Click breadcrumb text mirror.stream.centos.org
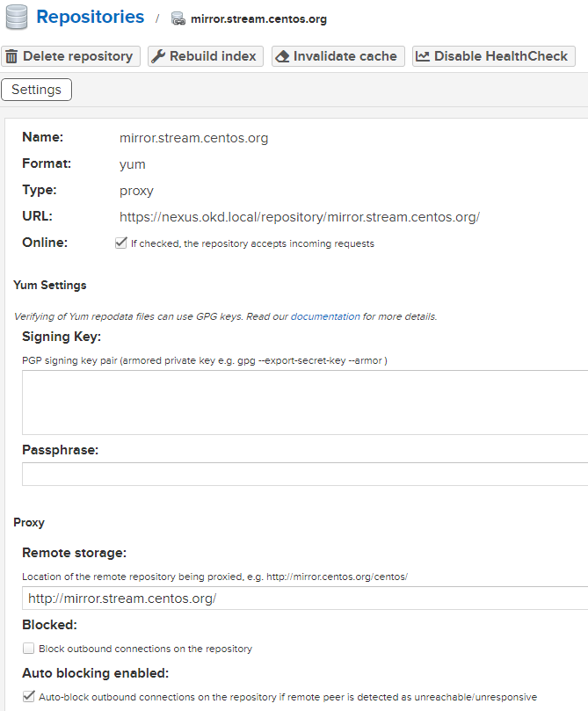588x711 pixels. coord(258,19)
